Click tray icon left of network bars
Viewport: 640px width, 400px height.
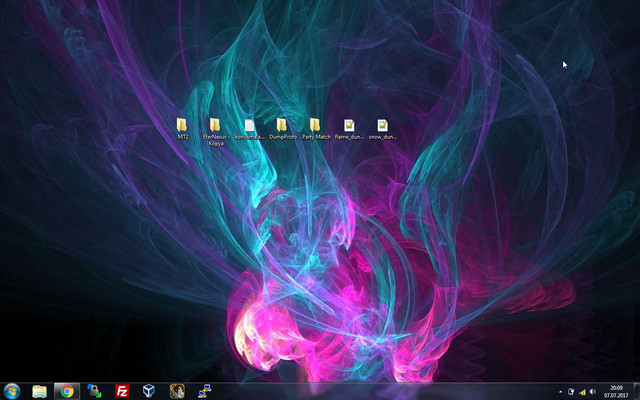(x=571, y=392)
